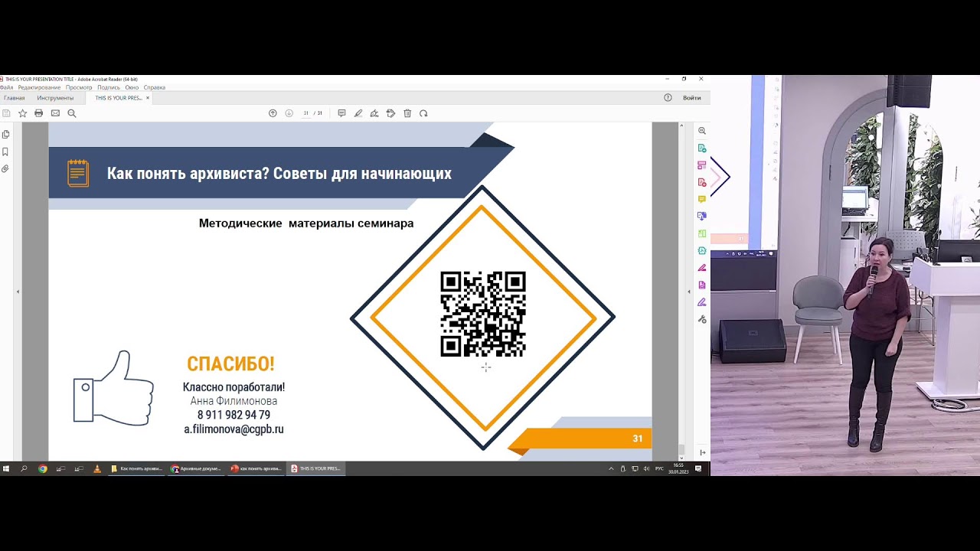Open search tools magnifier in right pane
The image size is (980, 551).
pyautogui.click(x=702, y=131)
